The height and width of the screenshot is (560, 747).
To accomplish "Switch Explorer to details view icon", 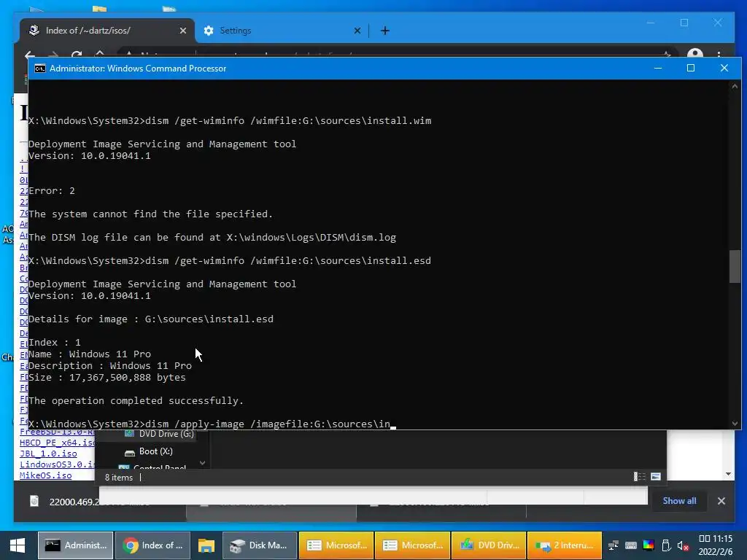I will coord(639,477).
